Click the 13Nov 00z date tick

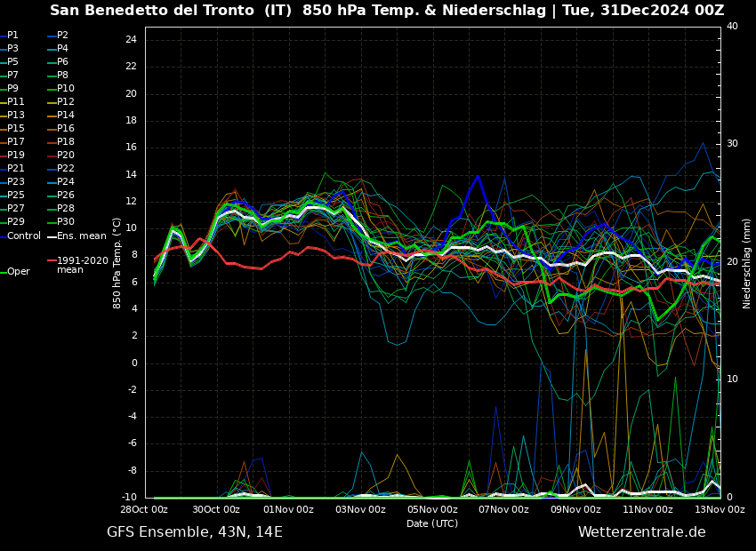pos(720,510)
